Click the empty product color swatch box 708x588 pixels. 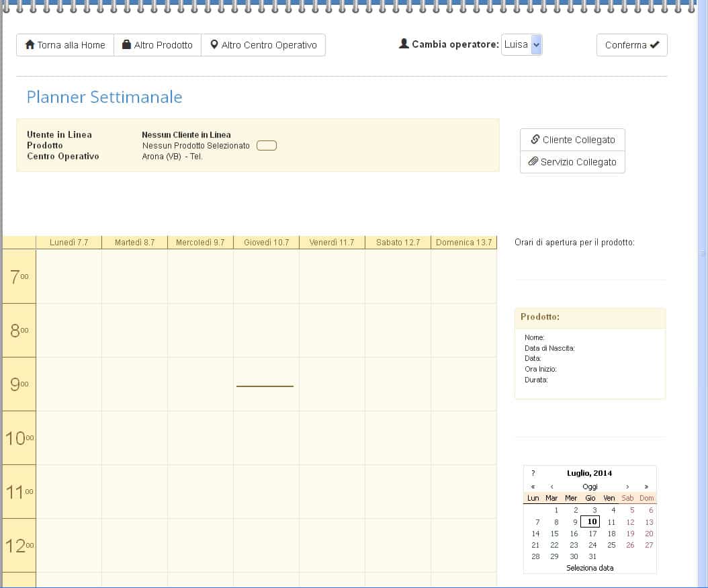click(267, 146)
